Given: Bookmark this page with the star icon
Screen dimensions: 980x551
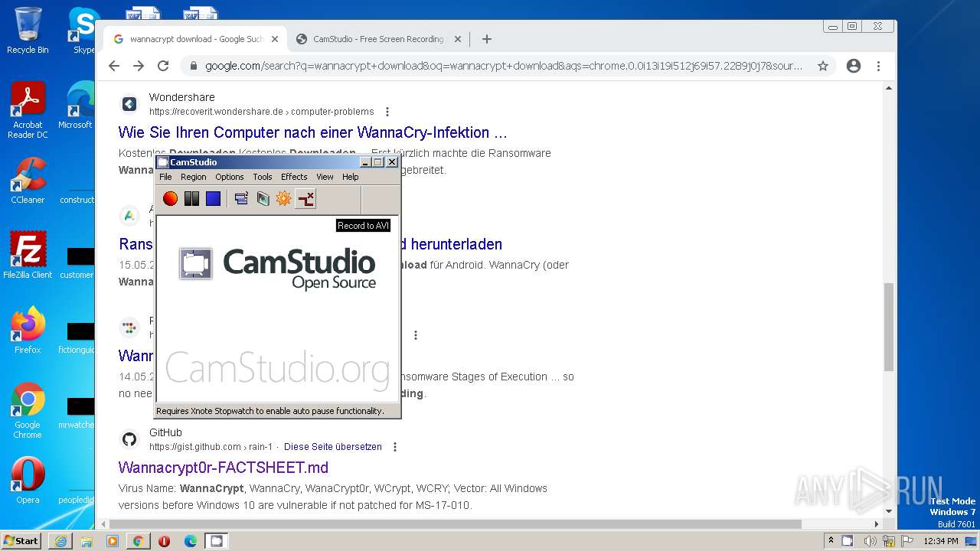Looking at the screenshot, I should tap(823, 66).
